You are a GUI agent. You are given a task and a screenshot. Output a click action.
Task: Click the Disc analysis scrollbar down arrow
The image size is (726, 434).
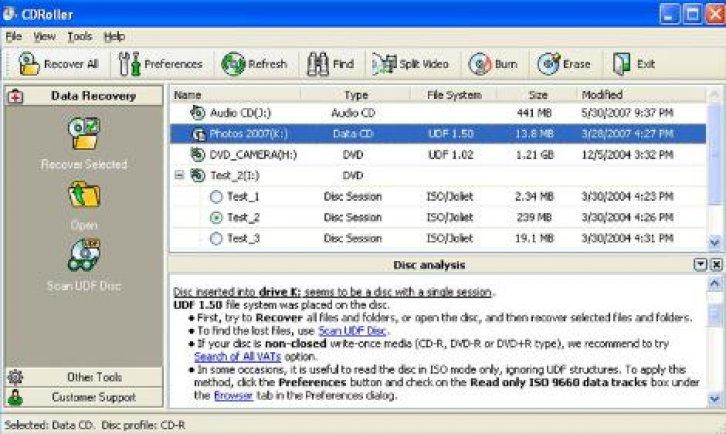coord(714,399)
